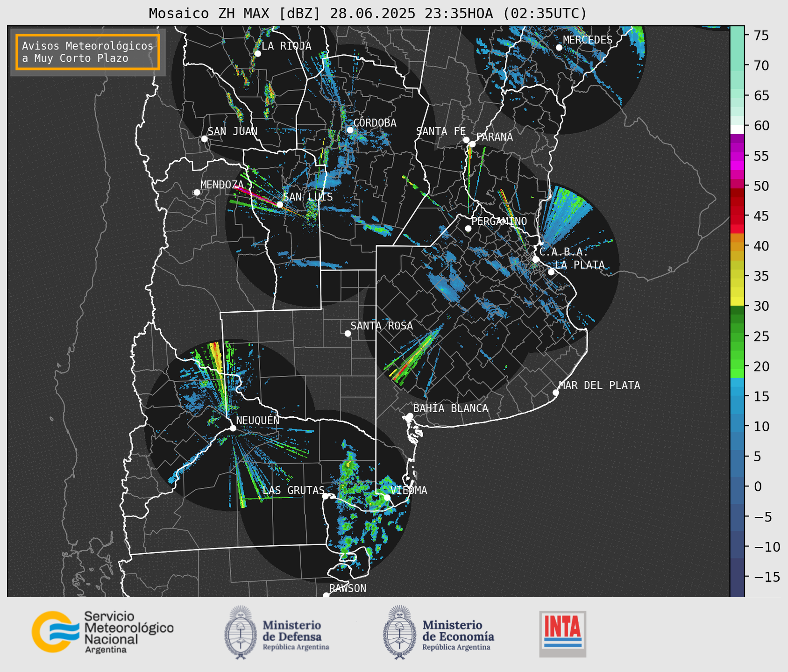788x672 pixels.
Task: Click the Ministerio de Defensa emblem
Action: [241, 632]
